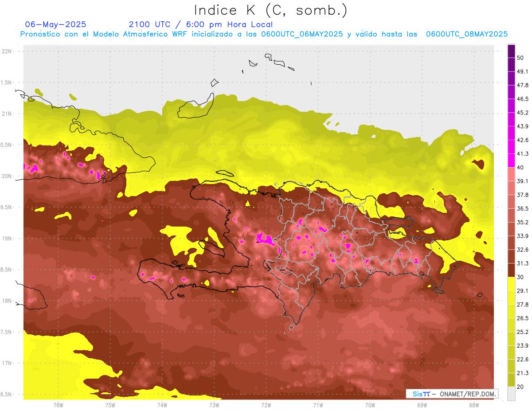Click colorbar value '20' at the bottom
This screenshot has height=411, width=532.
click(x=520, y=387)
